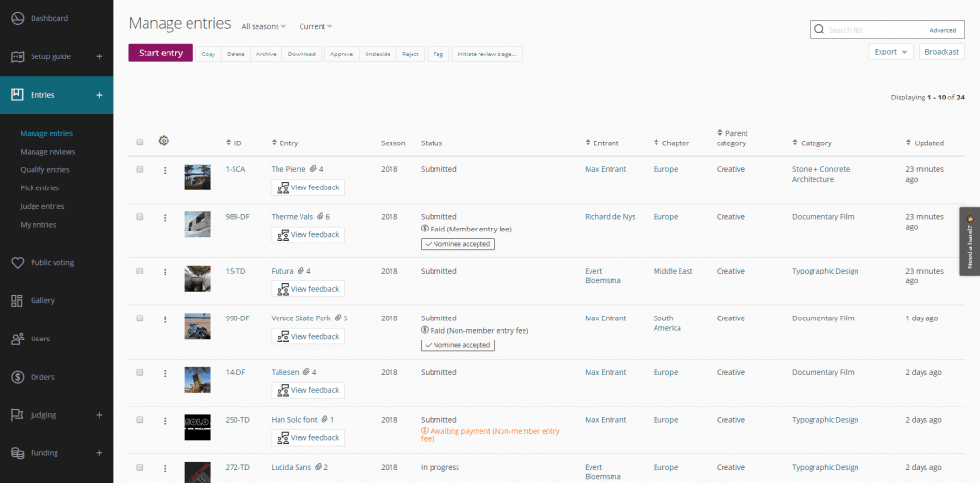The width and height of the screenshot is (980, 483).
Task: Click the Venice Skate Park thumbnail
Action: point(197,326)
